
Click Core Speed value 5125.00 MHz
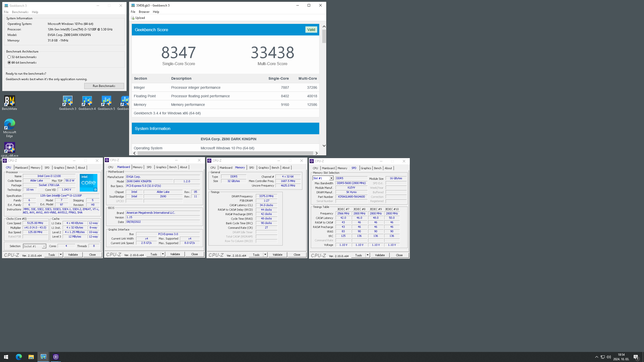(x=35, y=223)
